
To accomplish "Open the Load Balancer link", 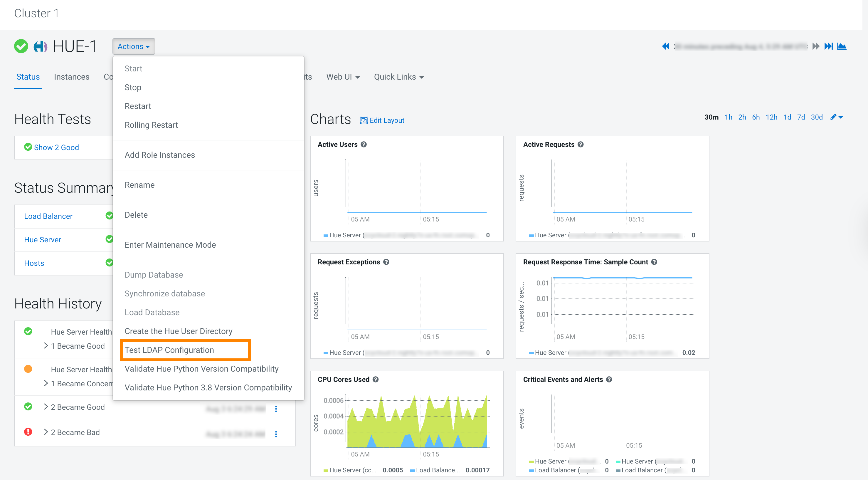I will coord(48,216).
